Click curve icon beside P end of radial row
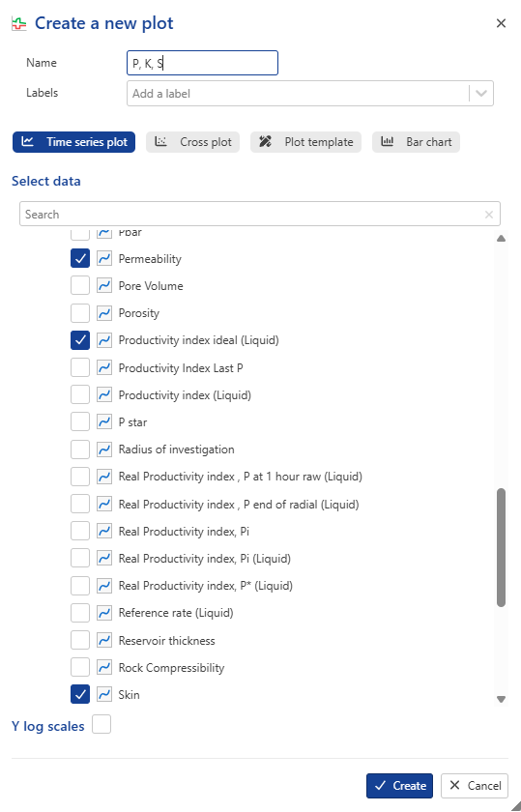This screenshot has height=812, width=521. coord(104,504)
